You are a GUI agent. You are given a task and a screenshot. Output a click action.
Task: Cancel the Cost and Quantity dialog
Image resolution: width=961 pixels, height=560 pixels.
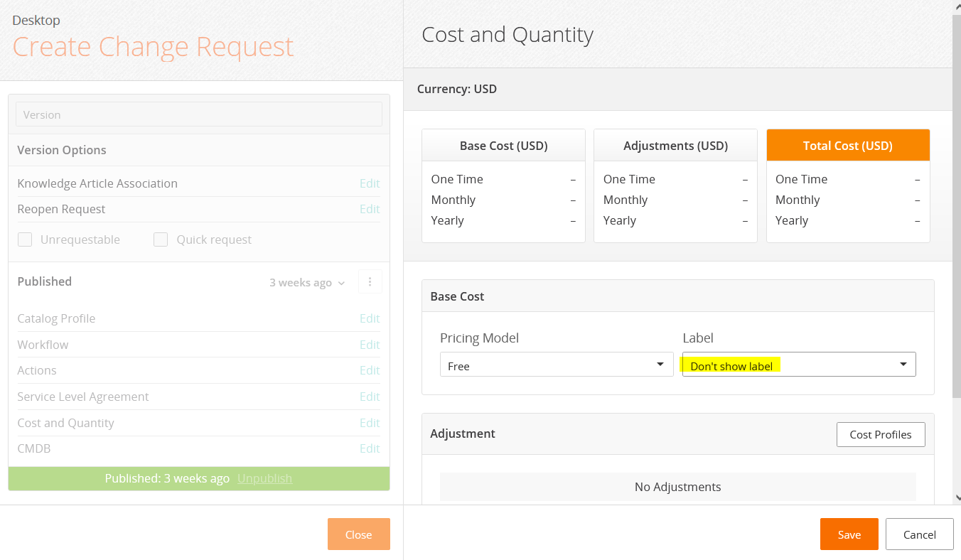click(920, 534)
